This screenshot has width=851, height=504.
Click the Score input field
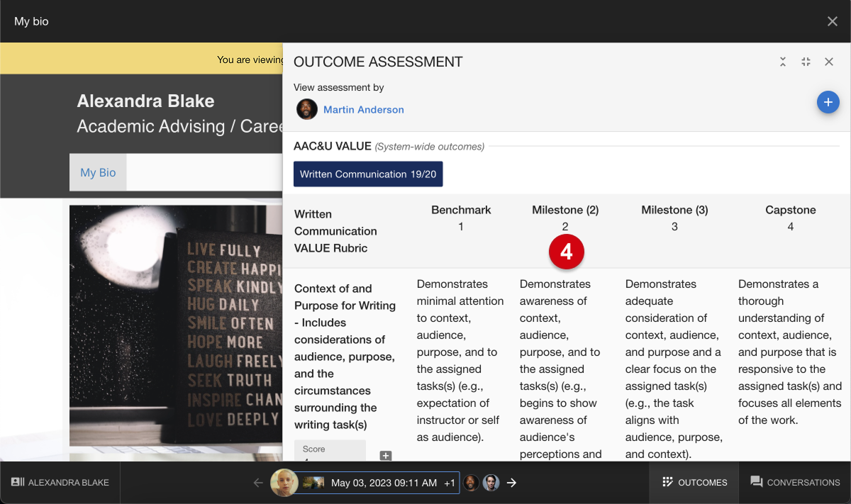(330, 451)
